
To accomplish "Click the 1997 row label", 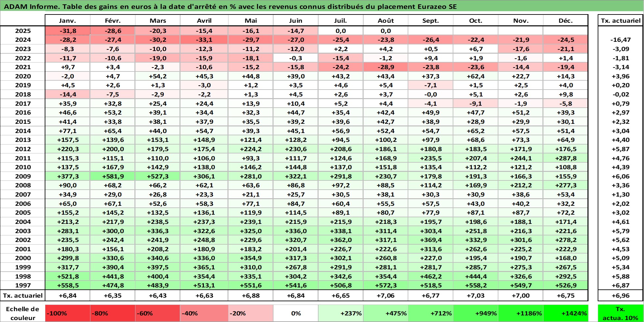I will 23,285.
